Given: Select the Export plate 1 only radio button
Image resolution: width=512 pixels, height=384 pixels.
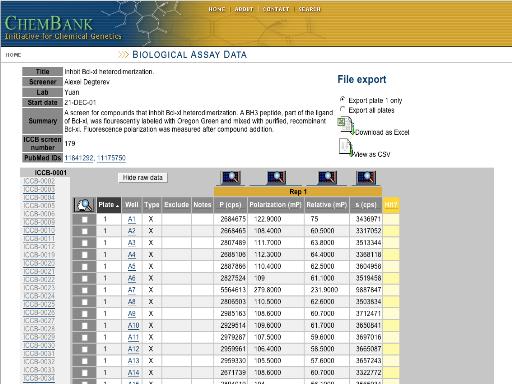Looking at the screenshot, I should 342,99.
